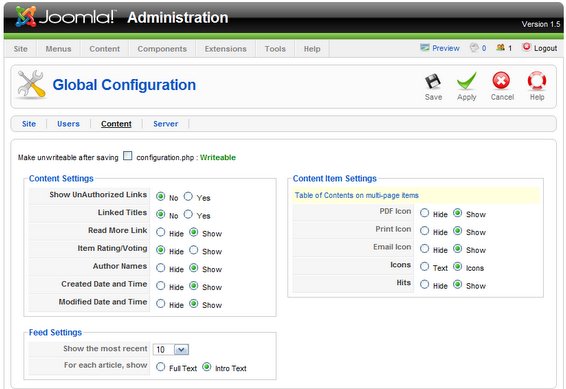The height and width of the screenshot is (389, 566).
Task: Set Icons option to Text
Action: pos(424,266)
